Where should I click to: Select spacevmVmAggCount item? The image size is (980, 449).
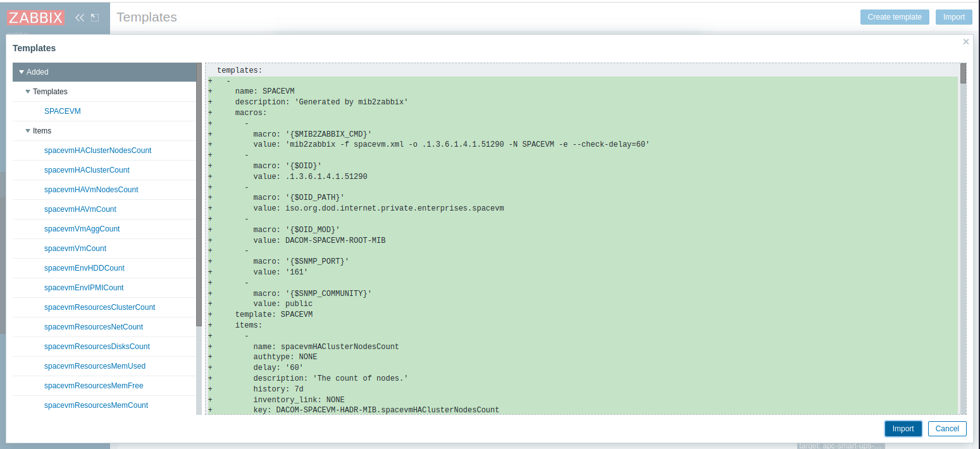pos(82,229)
